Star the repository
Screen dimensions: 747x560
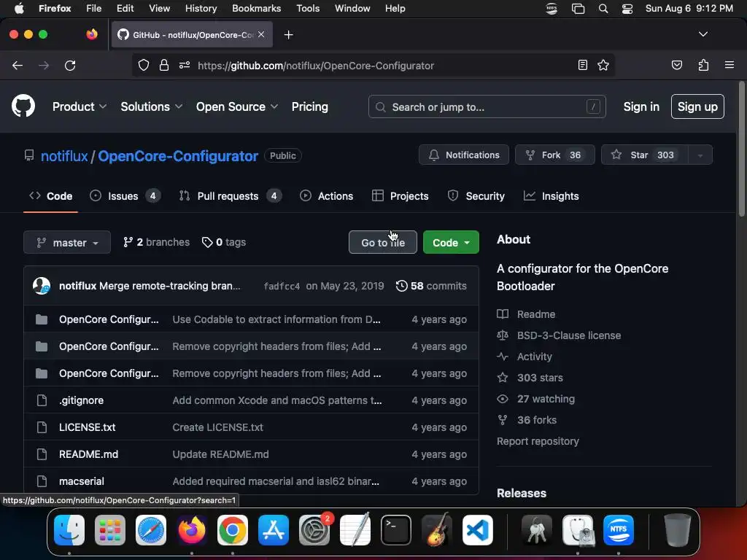tap(645, 155)
